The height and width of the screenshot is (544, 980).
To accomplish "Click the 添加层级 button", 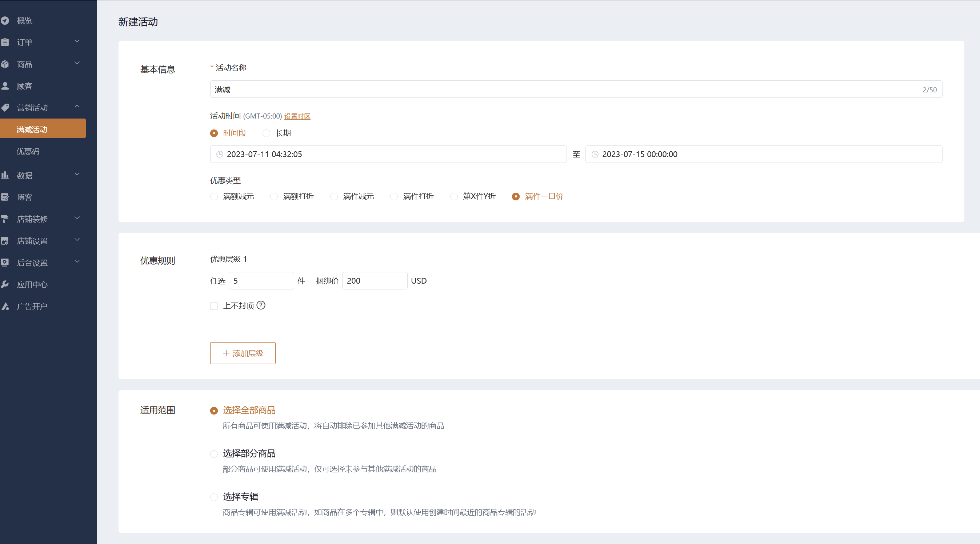I will (243, 353).
